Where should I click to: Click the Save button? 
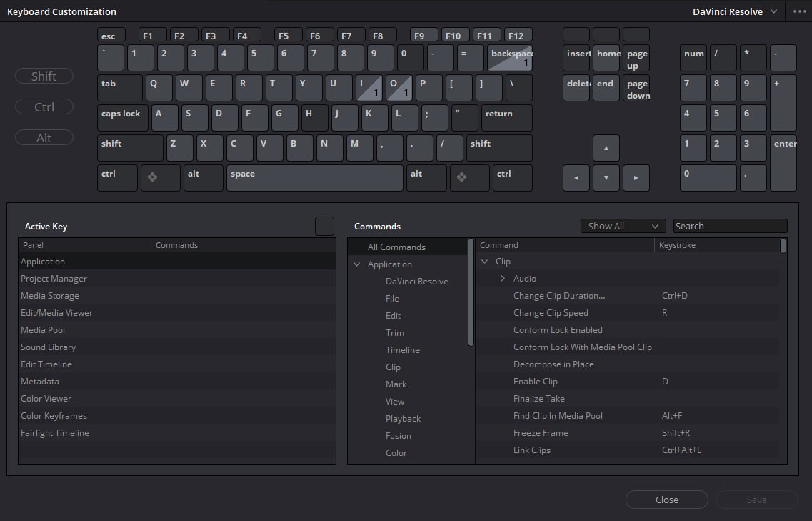point(756,500)
